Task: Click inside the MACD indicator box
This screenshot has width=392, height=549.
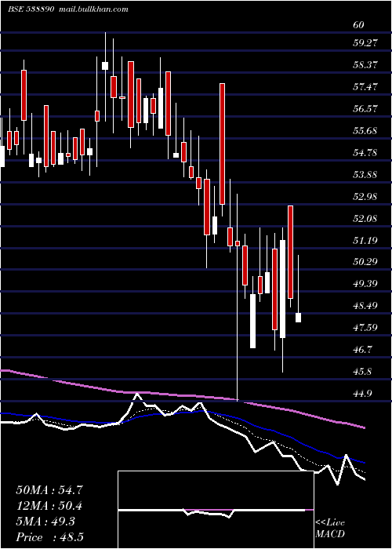Action: click(216, 510)
